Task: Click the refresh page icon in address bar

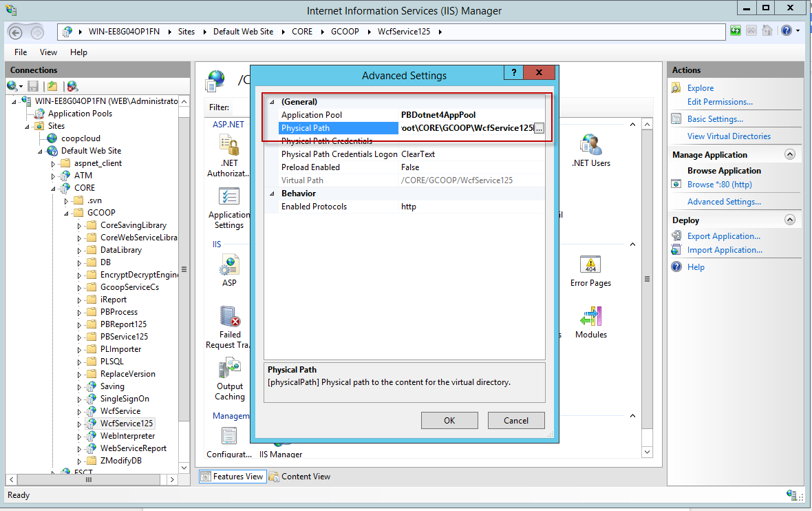Action: [736, 31]
